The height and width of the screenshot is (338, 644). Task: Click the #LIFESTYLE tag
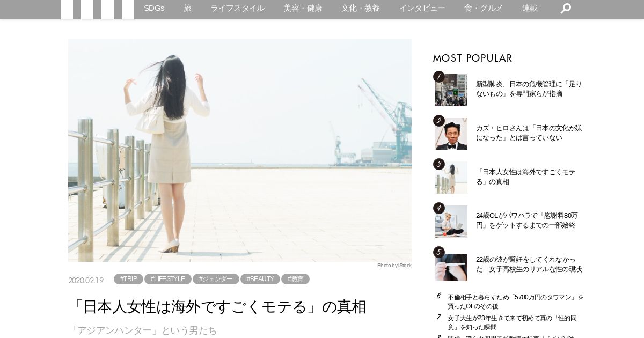[167, 279]
